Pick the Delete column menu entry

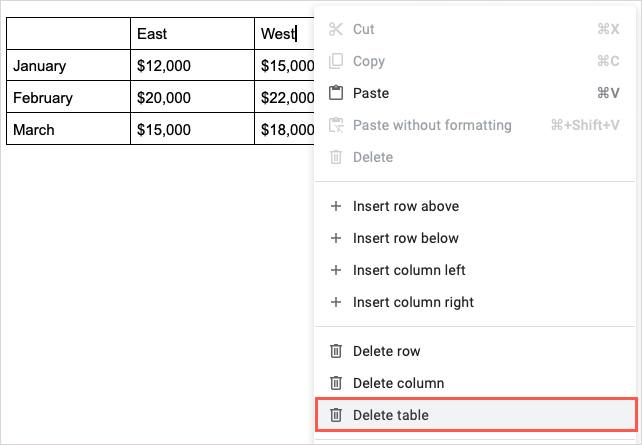tap(398, 383)
